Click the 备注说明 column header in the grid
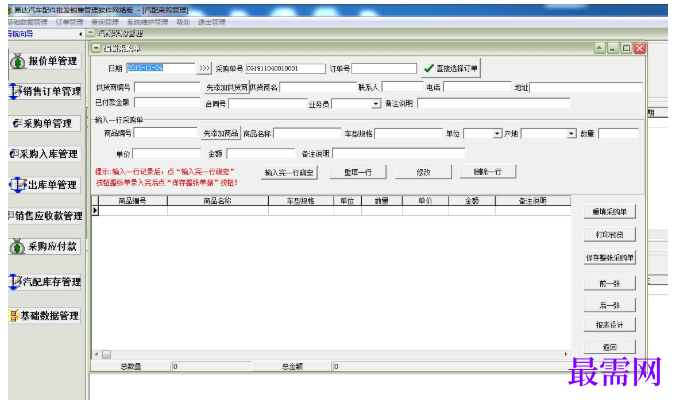 [x=533, y=201]
